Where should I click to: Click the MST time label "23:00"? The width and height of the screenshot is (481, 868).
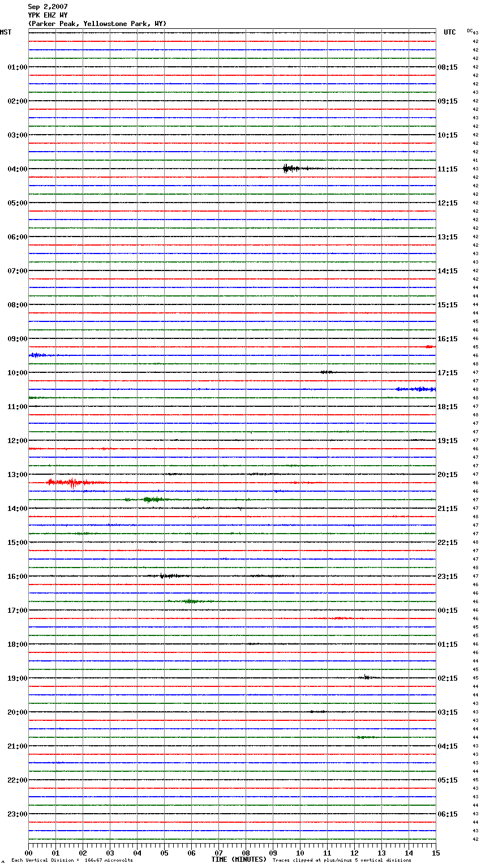click(x=18, y=814)
